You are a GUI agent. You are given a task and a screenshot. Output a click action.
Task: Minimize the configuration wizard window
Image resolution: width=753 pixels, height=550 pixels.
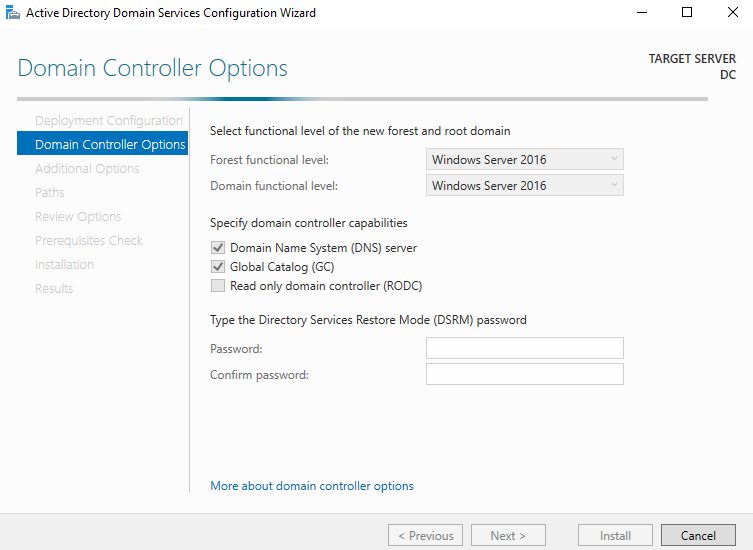642,12
